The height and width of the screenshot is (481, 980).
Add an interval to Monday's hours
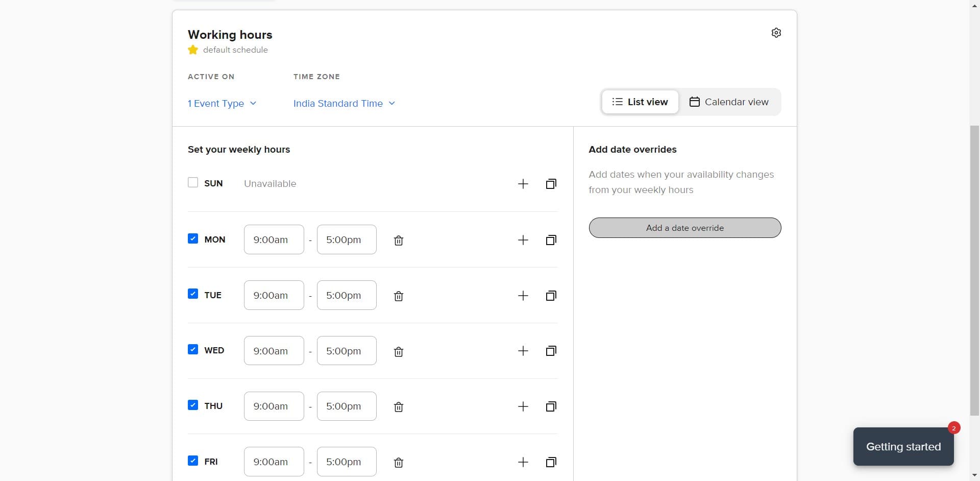click(523, 239)
